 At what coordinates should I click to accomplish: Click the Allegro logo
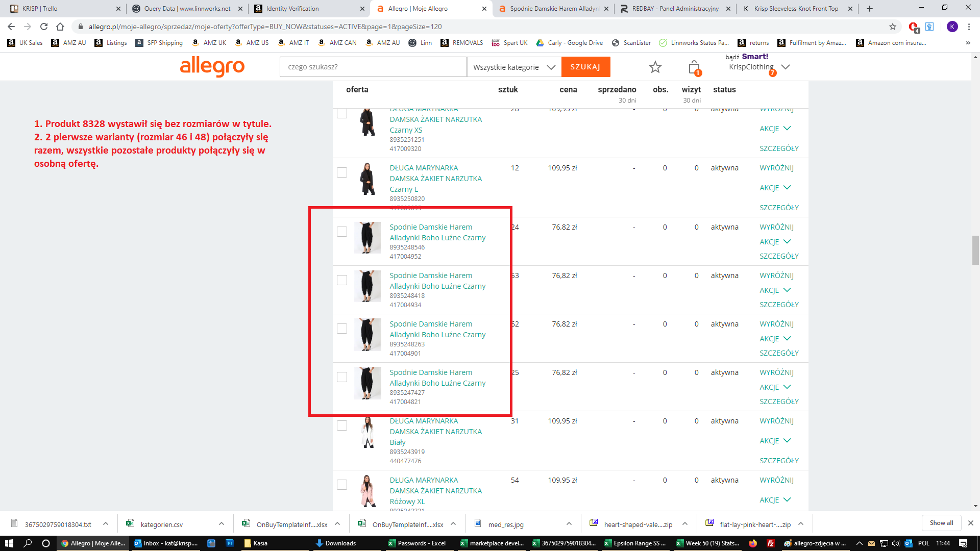[x=212, y=67]
